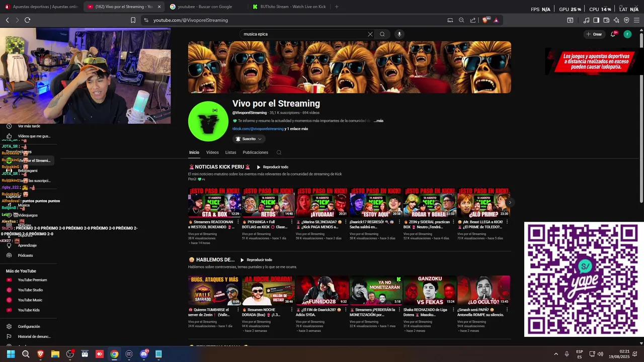Click the channel search magnifier icon
This screenshot has width=644, height=362.
tap(279, 152)
